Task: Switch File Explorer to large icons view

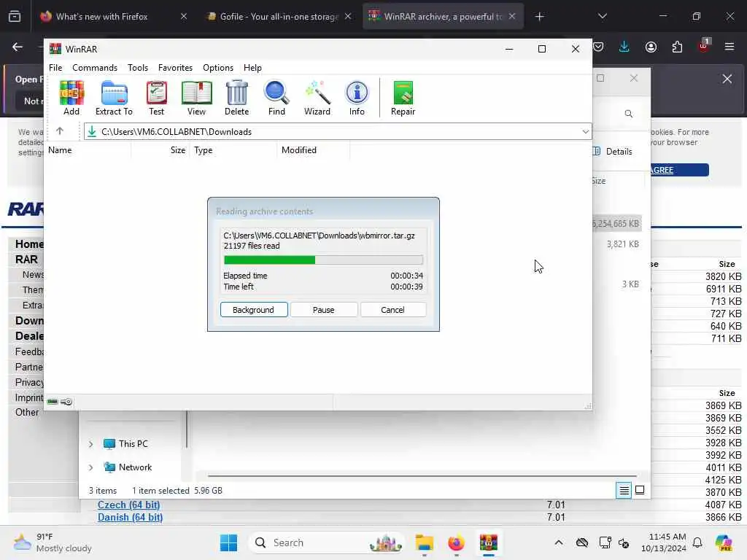Action: pyautogui.click(x=640, y=490)
